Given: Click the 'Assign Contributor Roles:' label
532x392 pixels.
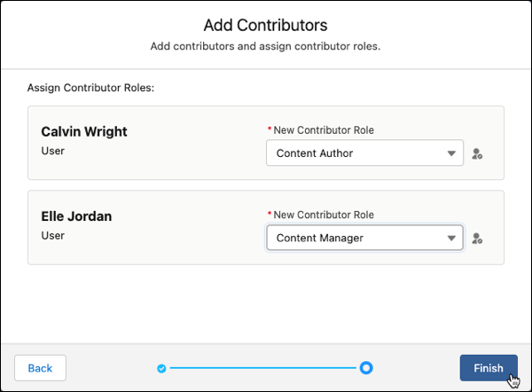Looking at the screenshot, I should click(x=90, y=88).
